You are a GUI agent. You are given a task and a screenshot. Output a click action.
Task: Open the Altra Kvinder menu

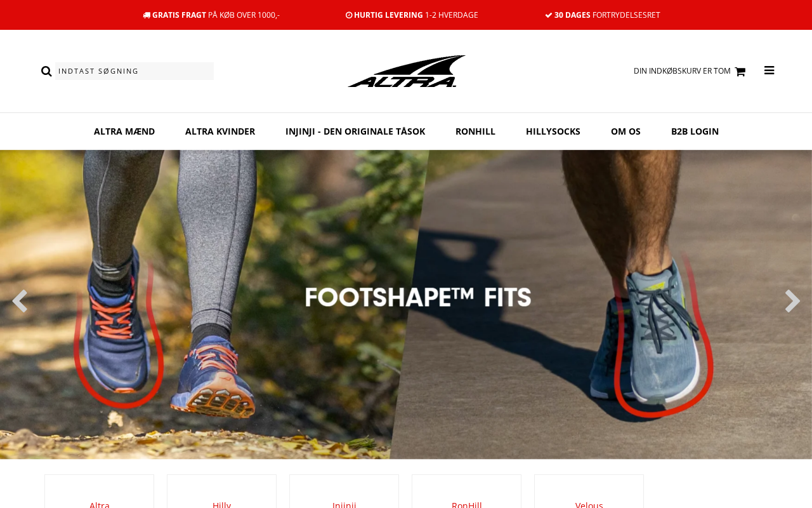pos(220,131)
